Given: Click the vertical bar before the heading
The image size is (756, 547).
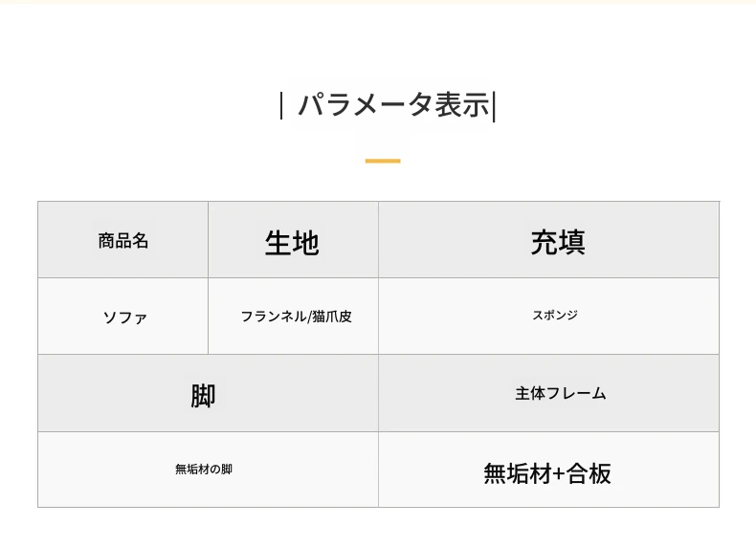Looking at the screenshot, I should [281, 104].
